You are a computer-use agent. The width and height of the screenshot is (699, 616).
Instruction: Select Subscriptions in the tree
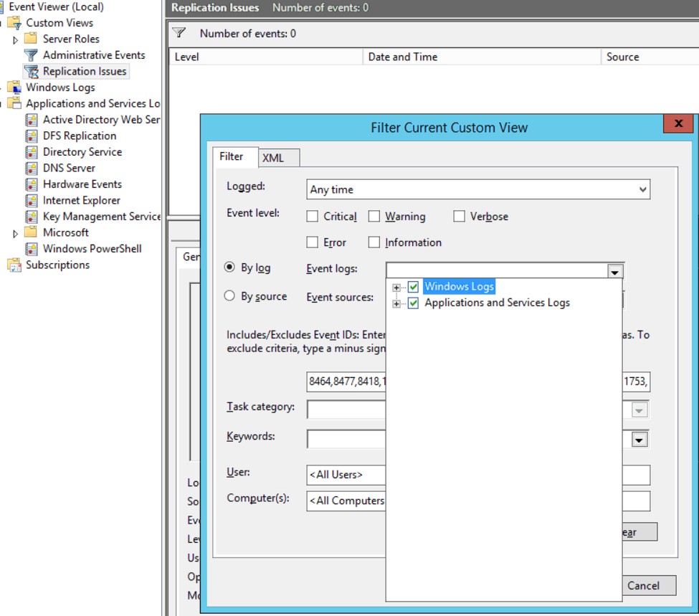point(57,265)
